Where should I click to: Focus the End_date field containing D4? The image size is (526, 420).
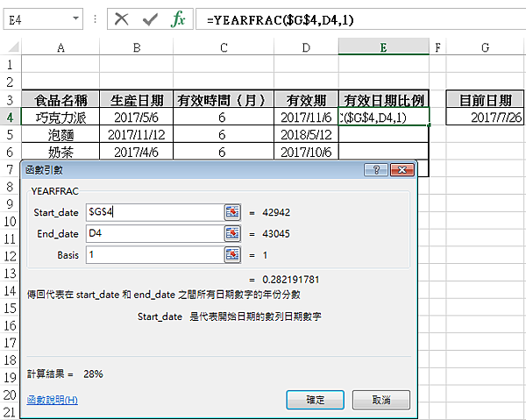[155, 233]
